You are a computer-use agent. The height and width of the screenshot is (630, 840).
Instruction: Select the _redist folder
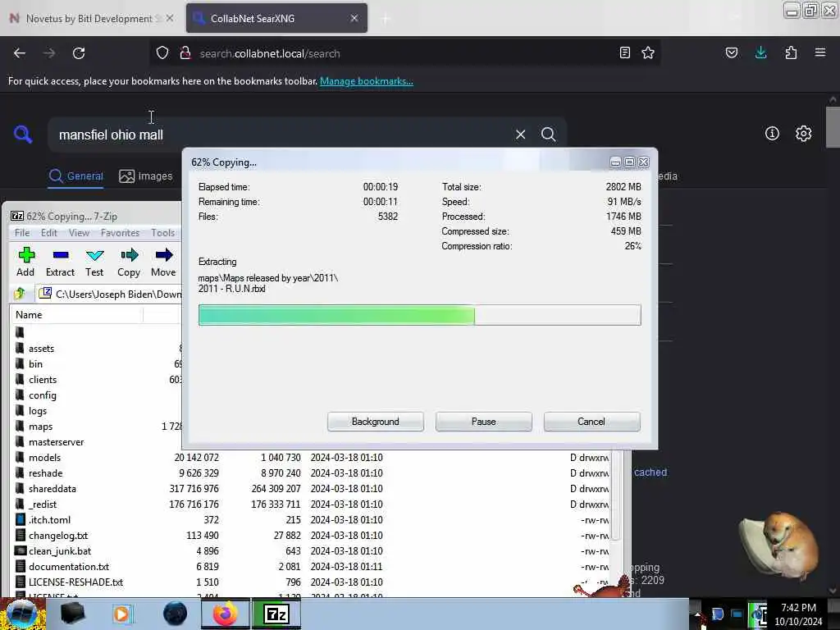coord(43,504)
